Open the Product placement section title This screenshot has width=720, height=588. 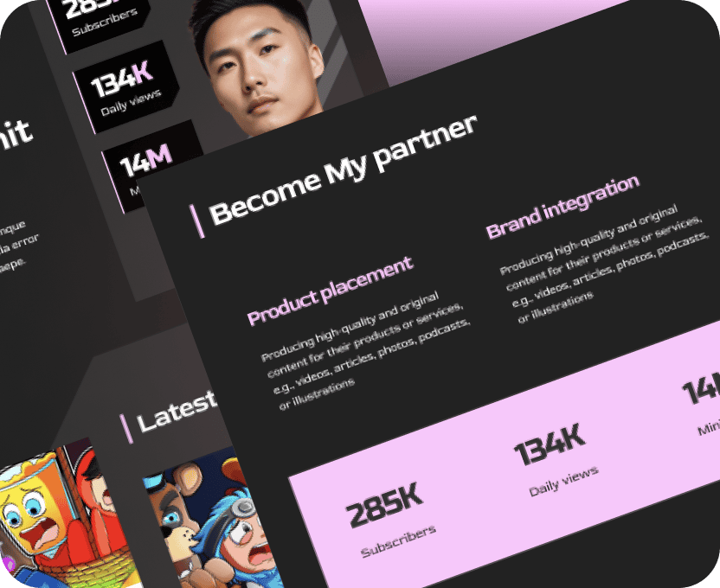pyautogui.click(x=330, y=291)
